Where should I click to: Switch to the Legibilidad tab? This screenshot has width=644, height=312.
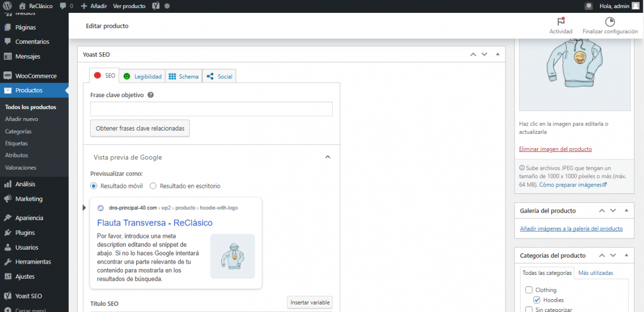tap(142, 76)
